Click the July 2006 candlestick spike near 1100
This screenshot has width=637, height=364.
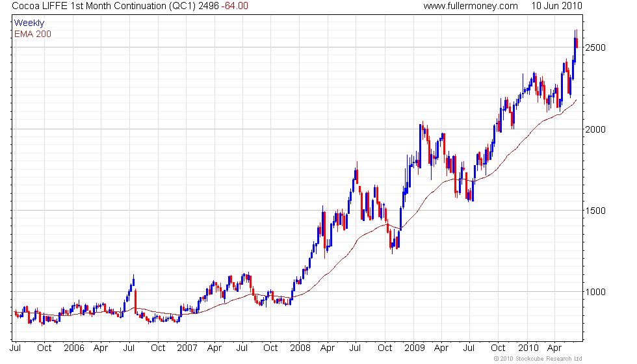point(134,280)
